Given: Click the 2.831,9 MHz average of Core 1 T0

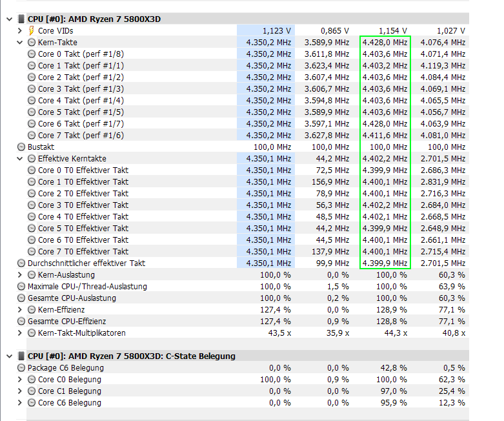Looking at the screenshot, I should pyautogui.click(x=443, y=181).
